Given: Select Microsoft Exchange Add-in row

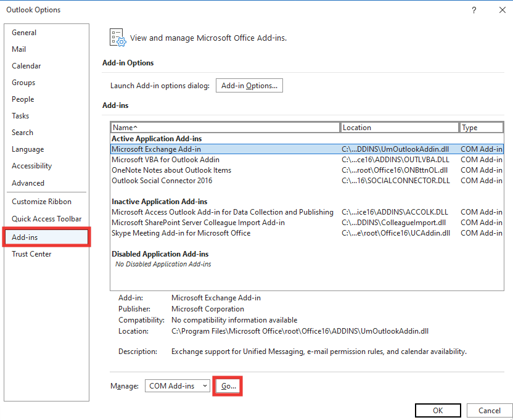Looking at the screenshot, I should [x=307, y=149].
